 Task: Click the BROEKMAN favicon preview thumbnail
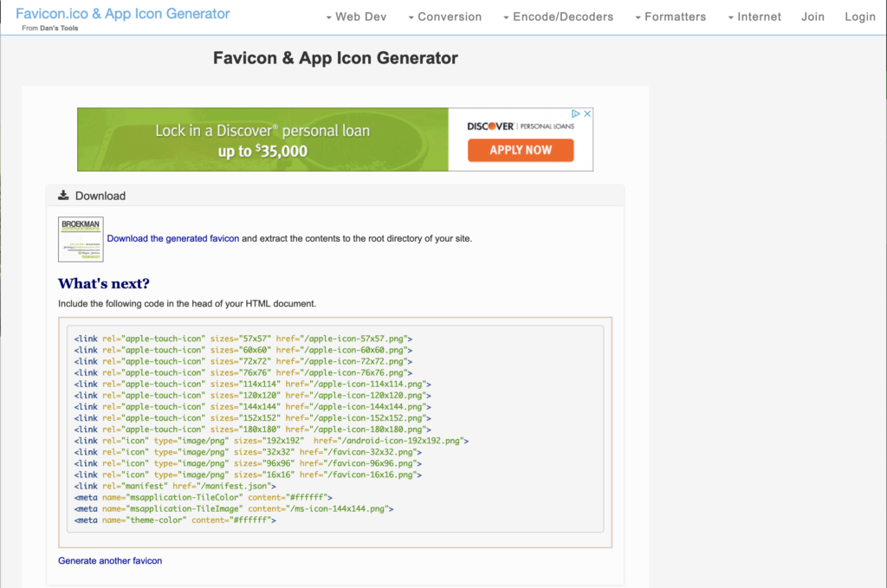pyautogui.click(x=80, y=237)
